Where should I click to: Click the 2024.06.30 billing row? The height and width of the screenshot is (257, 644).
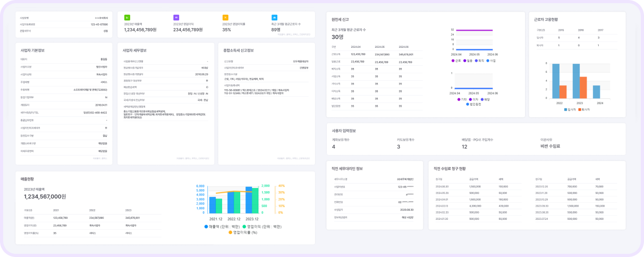442,187
